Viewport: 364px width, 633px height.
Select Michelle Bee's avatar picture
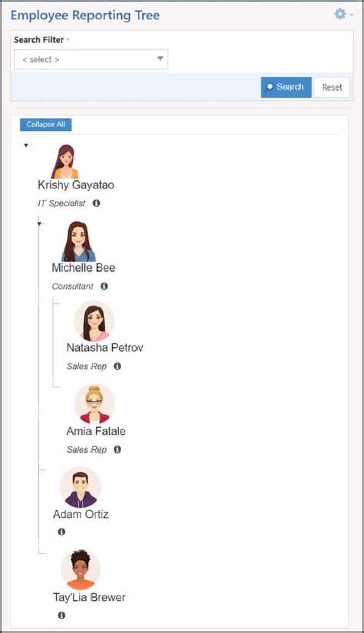coord(78,242)
